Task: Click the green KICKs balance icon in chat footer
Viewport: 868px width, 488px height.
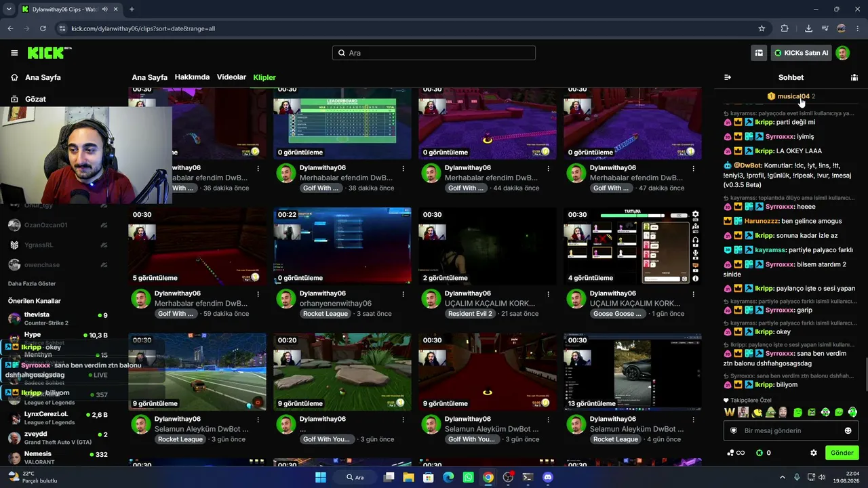Action: pyautogui.click(x=759, y=453)
